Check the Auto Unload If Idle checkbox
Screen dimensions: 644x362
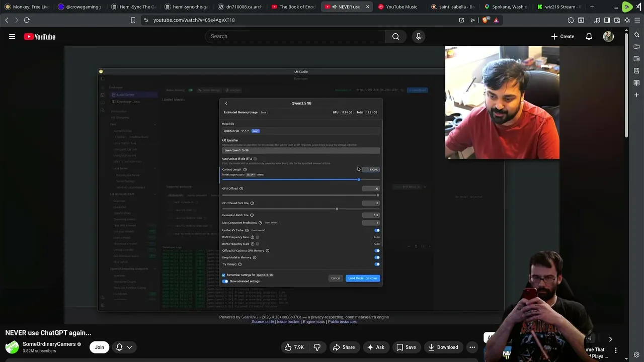click(255, 159)
